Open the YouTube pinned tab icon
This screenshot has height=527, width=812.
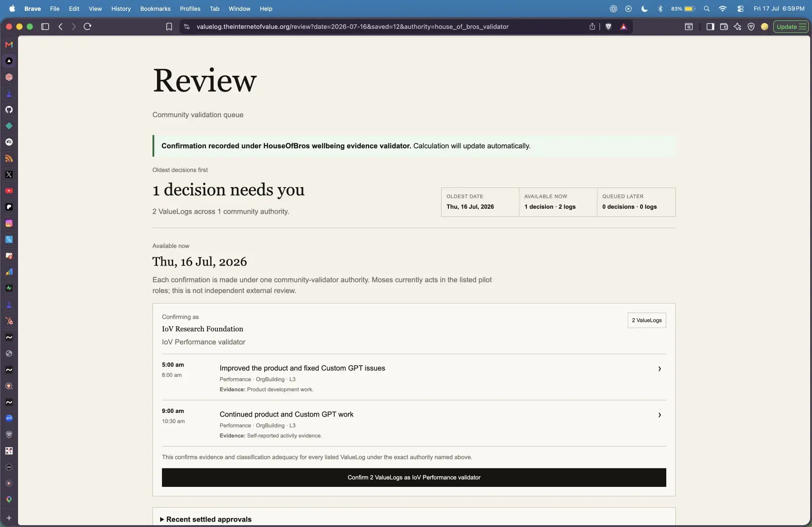(9, 191)
